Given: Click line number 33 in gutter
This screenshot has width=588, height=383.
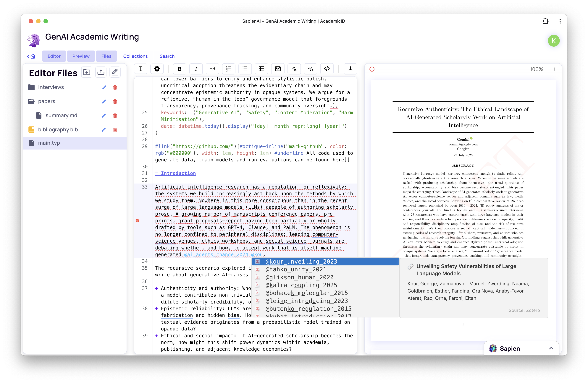Looking at the screenshot, I should (x=145, y=187).
